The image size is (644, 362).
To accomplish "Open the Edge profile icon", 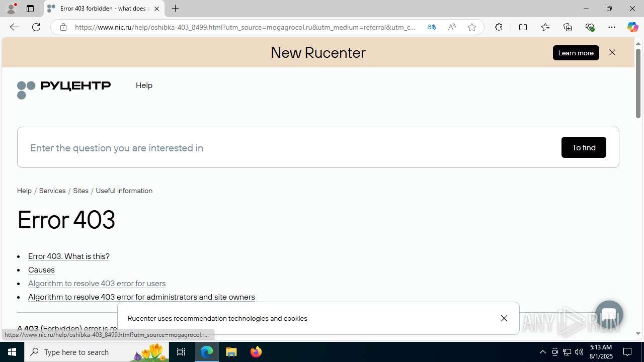I will pos(11,9).
